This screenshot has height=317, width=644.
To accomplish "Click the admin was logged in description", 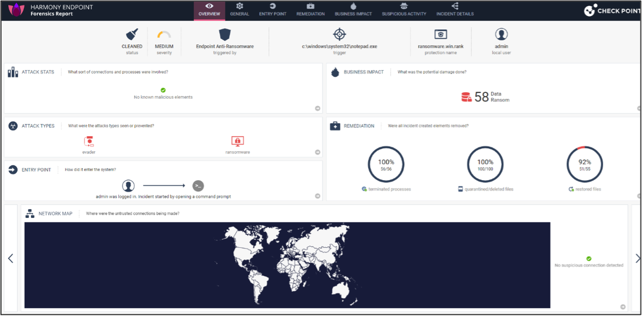I will pyautogui.click(x=163, y=197).
